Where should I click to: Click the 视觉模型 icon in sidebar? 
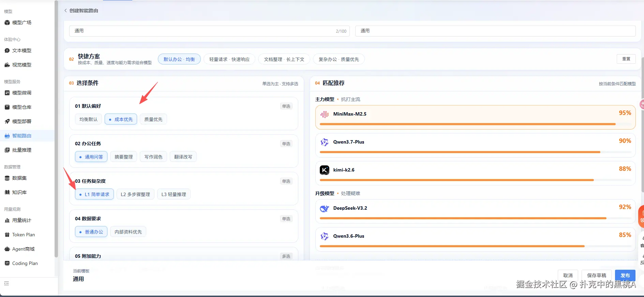pyautogui.click(x=7, y=65)
